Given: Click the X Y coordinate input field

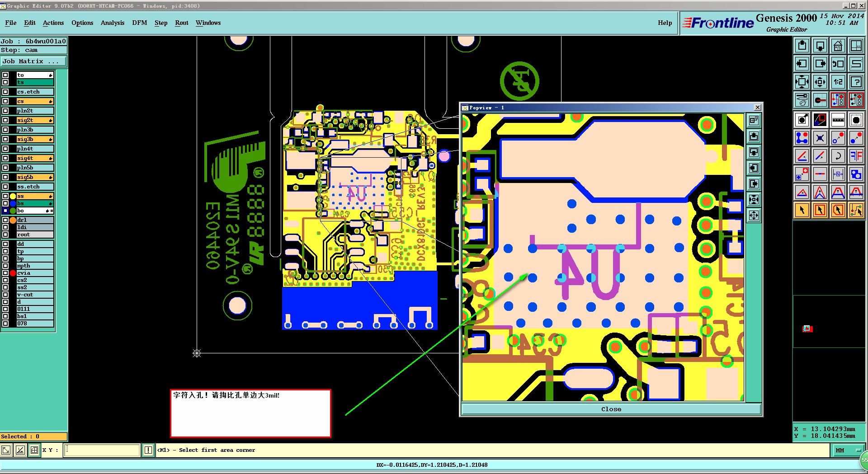Looking at the screenshot, I should pos(102,450).
